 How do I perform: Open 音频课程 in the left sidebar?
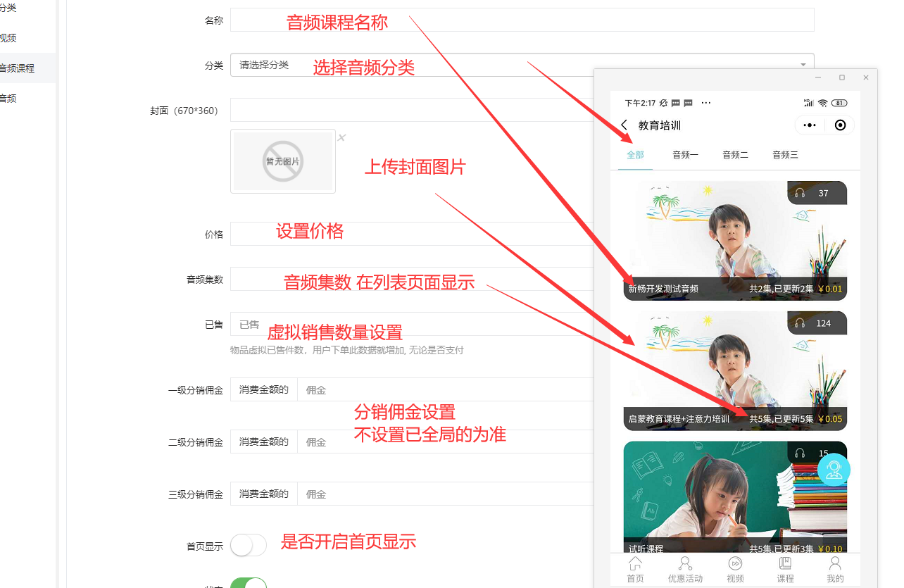28,68
